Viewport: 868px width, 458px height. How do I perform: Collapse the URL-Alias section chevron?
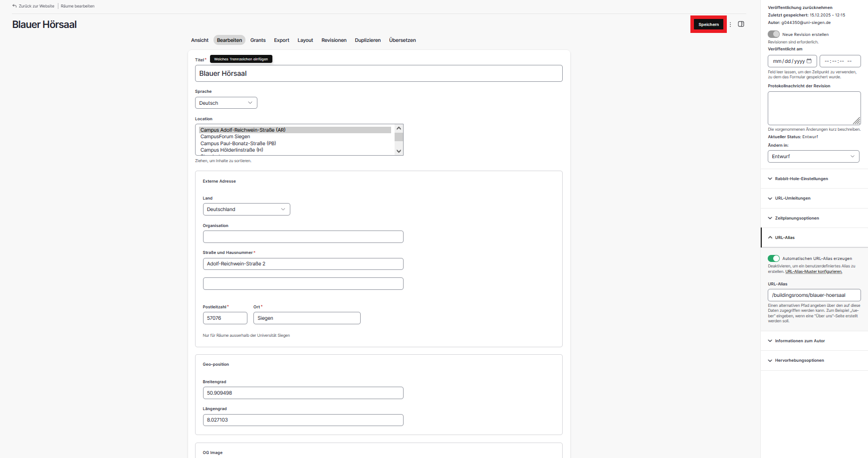coord(770,237)
